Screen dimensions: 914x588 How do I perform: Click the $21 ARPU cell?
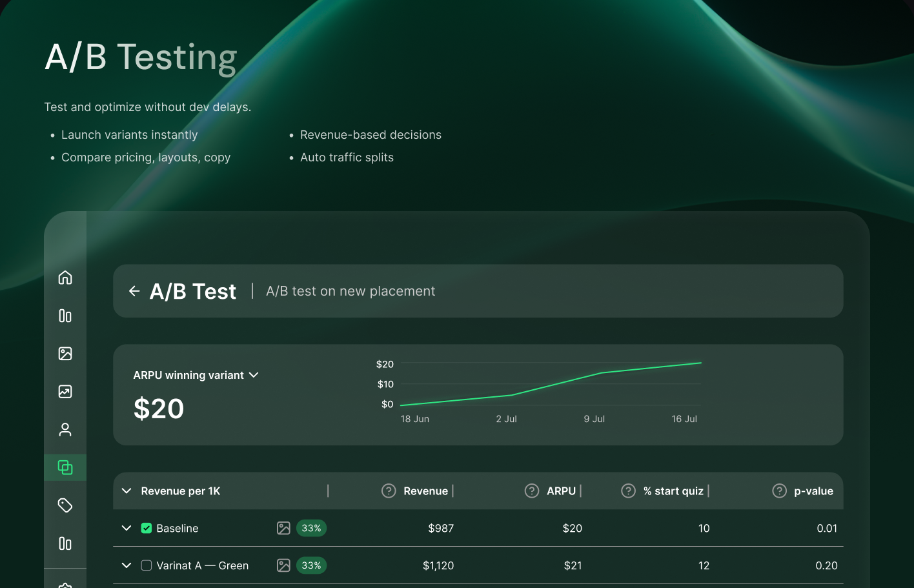click(573, 565)
